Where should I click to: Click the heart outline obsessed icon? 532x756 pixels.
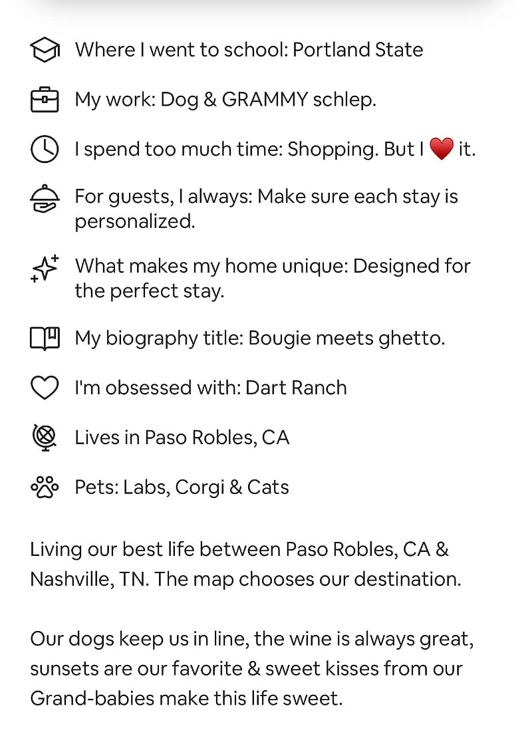click(x=45, y=388)
